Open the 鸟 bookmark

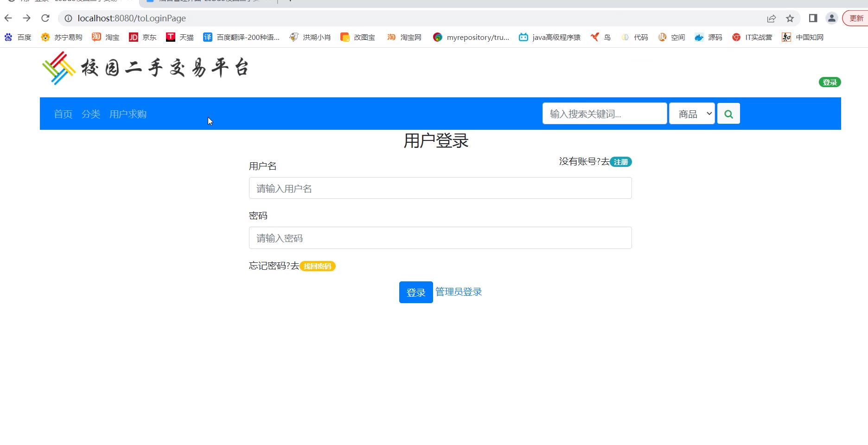(x=600, y=37)
